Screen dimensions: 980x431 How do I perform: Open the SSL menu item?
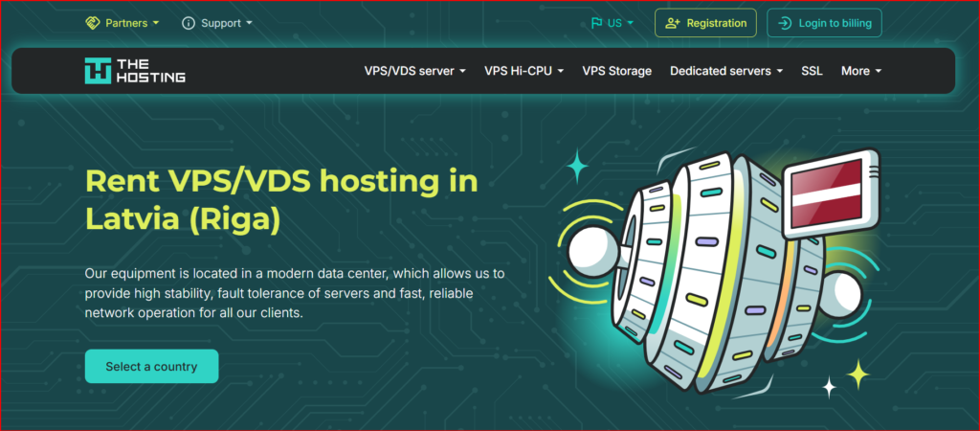812,71
